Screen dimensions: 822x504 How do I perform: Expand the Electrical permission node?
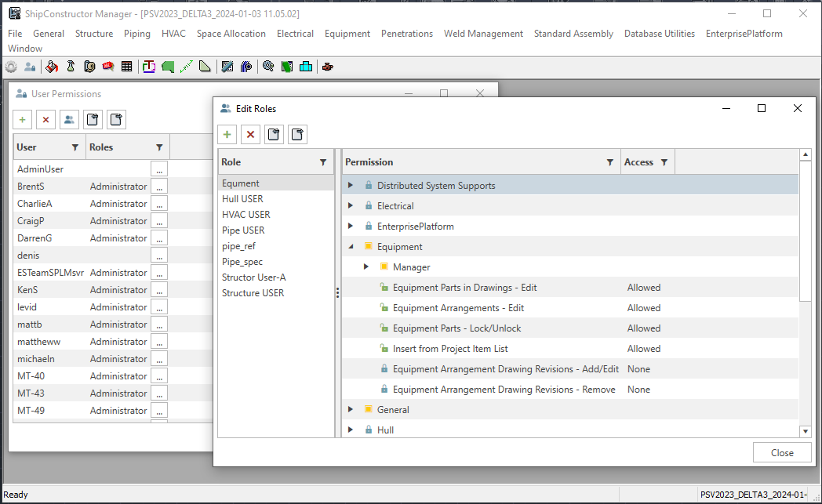pyautogui.click(x=351, y=206)
